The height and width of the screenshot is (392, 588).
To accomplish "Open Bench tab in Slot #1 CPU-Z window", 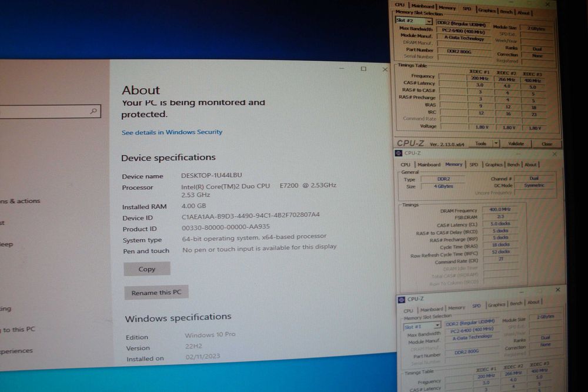I will [516, 303].
